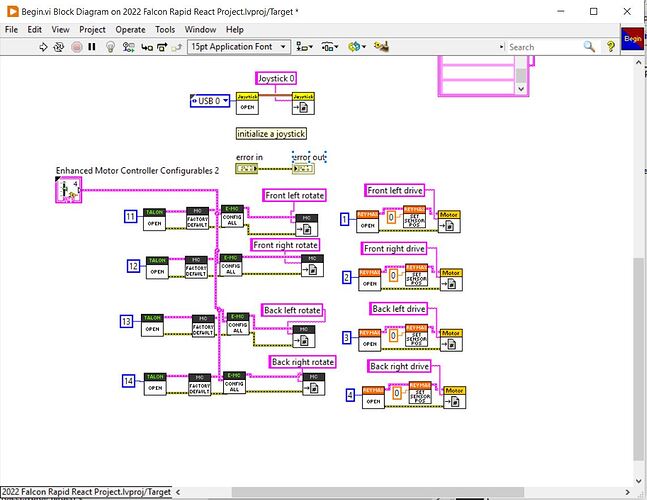
Task: Toggle Retain Wire Values button
Action: (x=128, y=47)
